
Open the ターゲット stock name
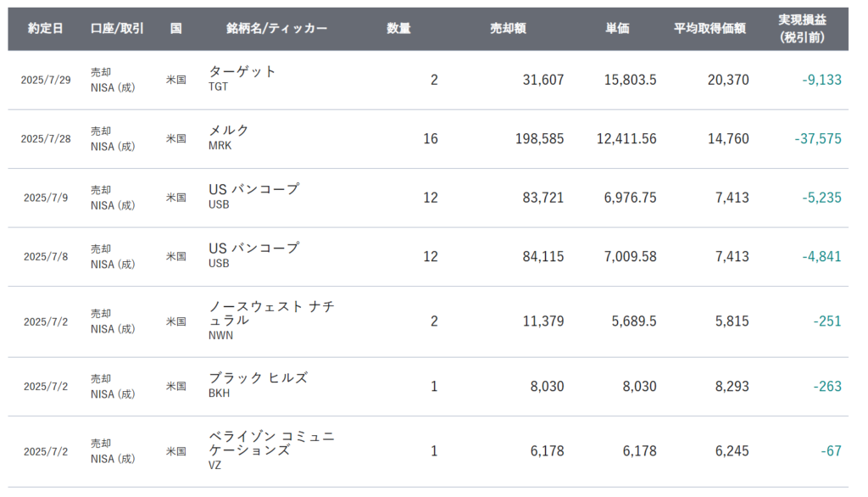point(242,72)
